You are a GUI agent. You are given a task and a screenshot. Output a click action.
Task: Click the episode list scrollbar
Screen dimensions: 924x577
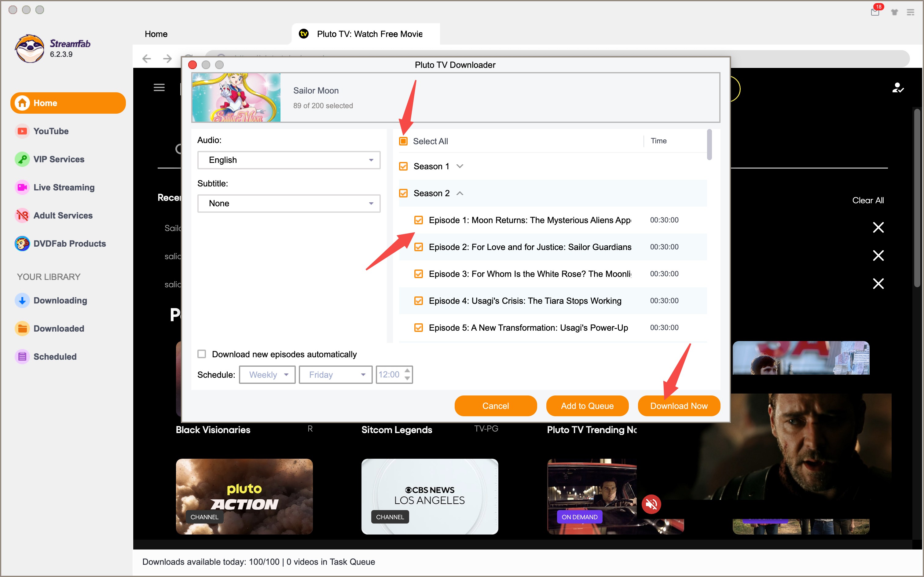coord(709,145)
